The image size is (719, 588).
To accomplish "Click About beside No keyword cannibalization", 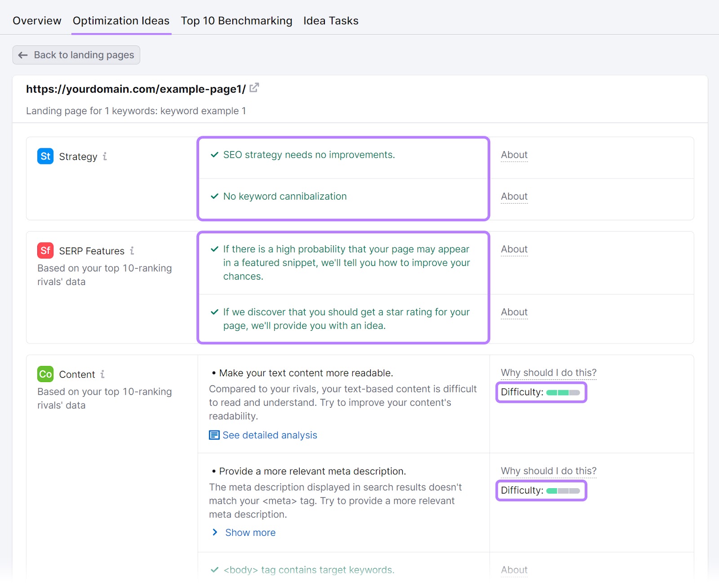I will (x=514, y=196).
